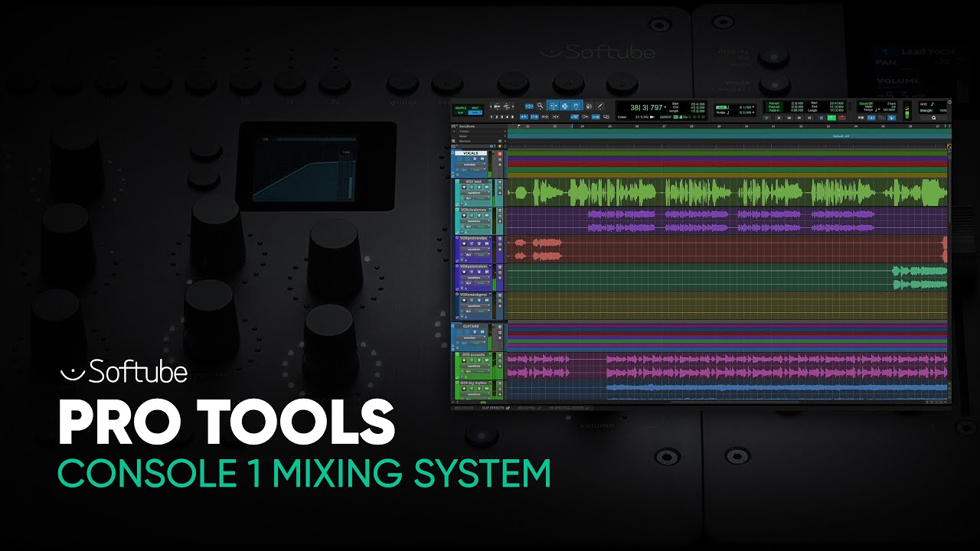980x551 pixels.
Task: Click the Rewind transport button
Action: point(789,118)
